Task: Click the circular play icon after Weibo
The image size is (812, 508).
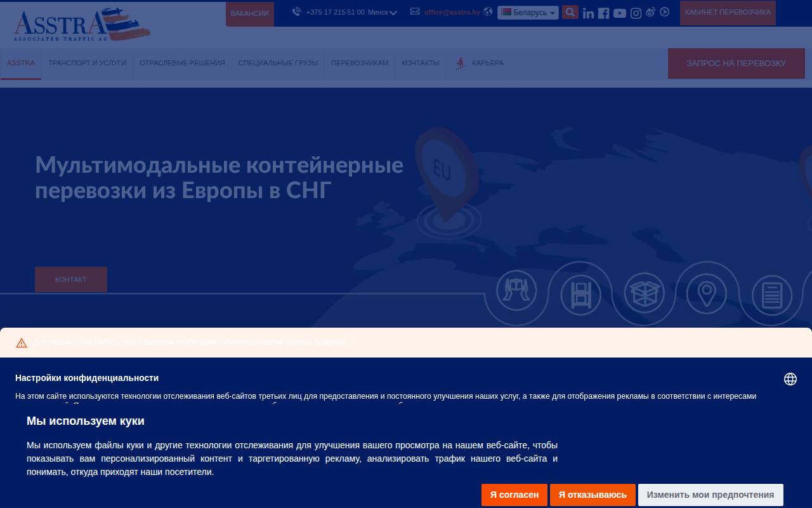Action: coord(664,12)
